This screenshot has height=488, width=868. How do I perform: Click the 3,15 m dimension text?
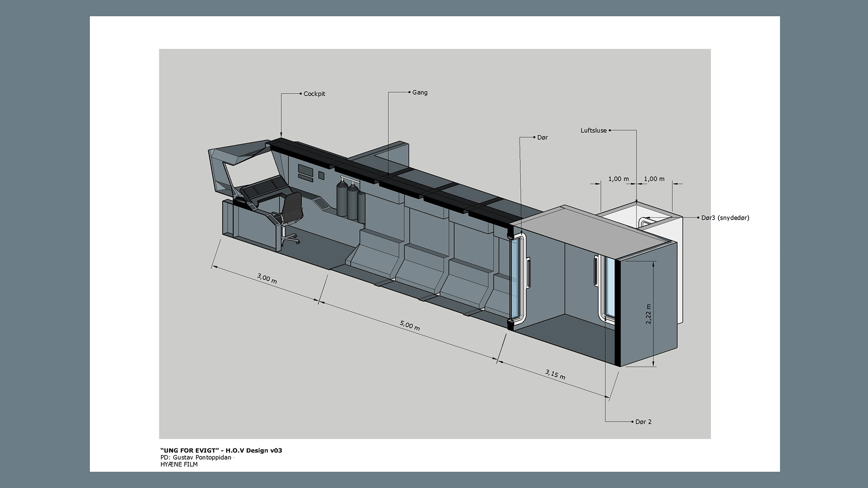coord(555,375)
